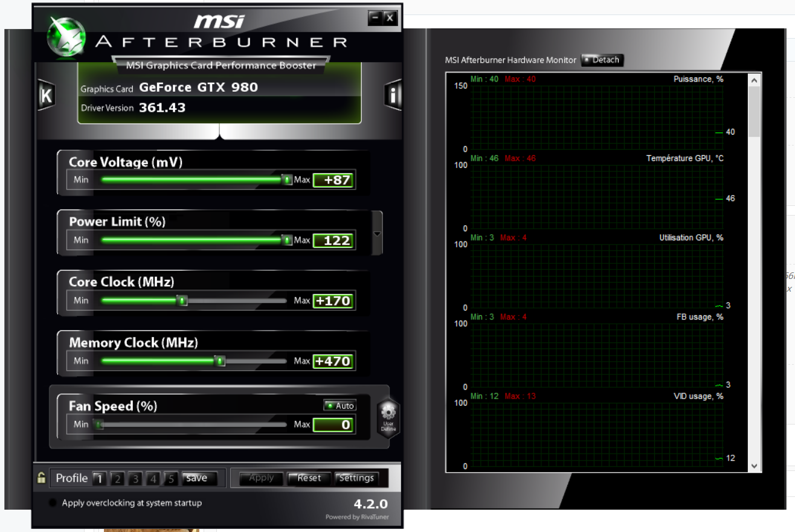
Task: Click the Température GPU, °C graph label
Action: pyautogui.click(x=685, y=158)
